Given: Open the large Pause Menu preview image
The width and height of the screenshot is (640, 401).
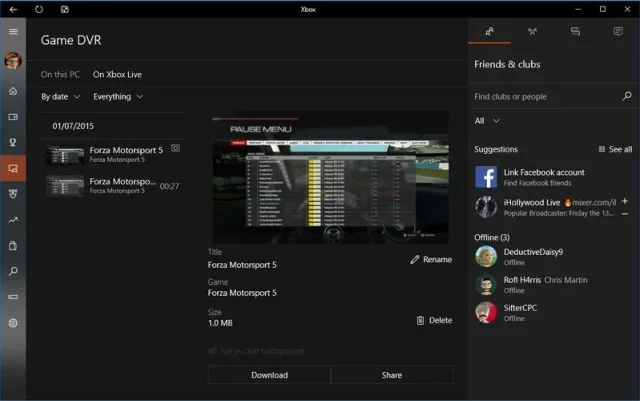Looking at the screenshot, I should 330,178.
